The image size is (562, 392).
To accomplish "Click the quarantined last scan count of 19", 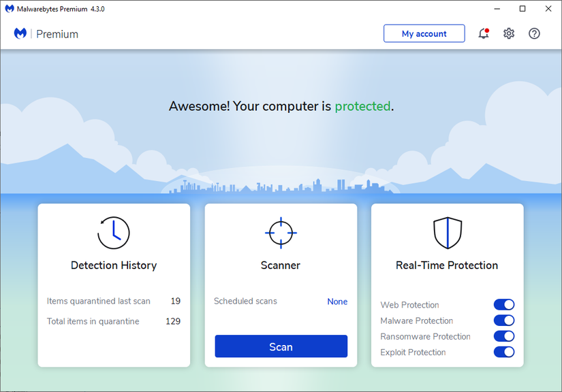I will [x=175, y=301].
